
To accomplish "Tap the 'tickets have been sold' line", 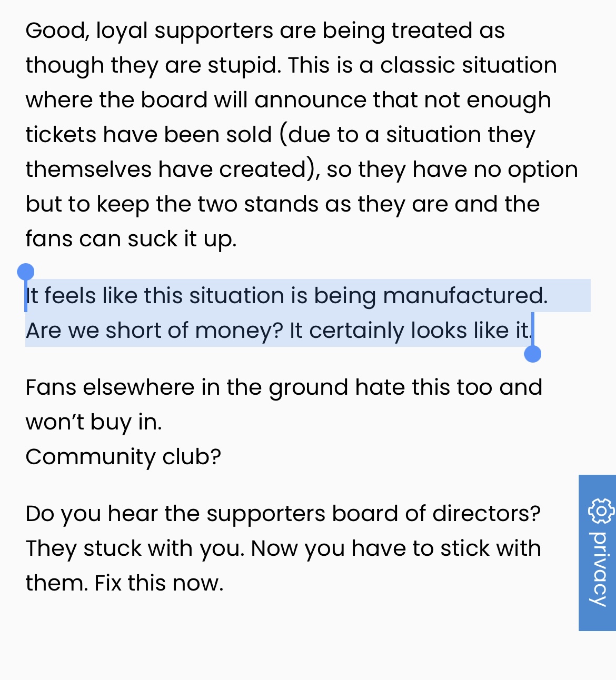I will click(280, 135).
